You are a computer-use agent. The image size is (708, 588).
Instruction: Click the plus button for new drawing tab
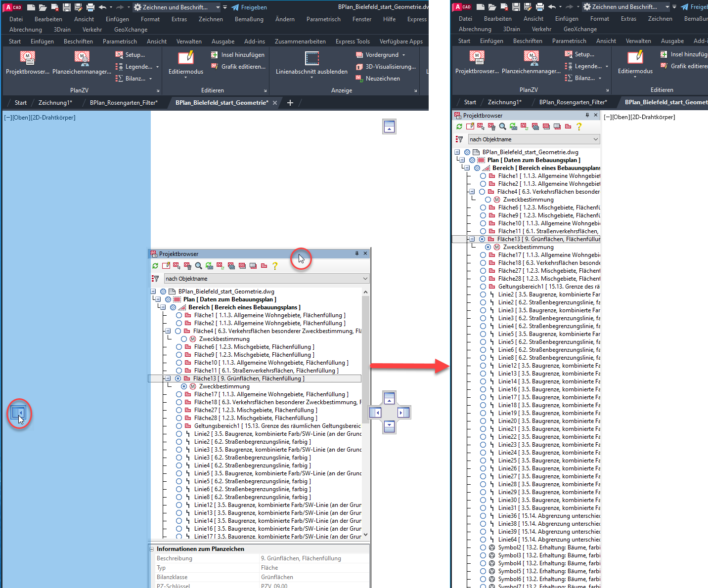290,103
